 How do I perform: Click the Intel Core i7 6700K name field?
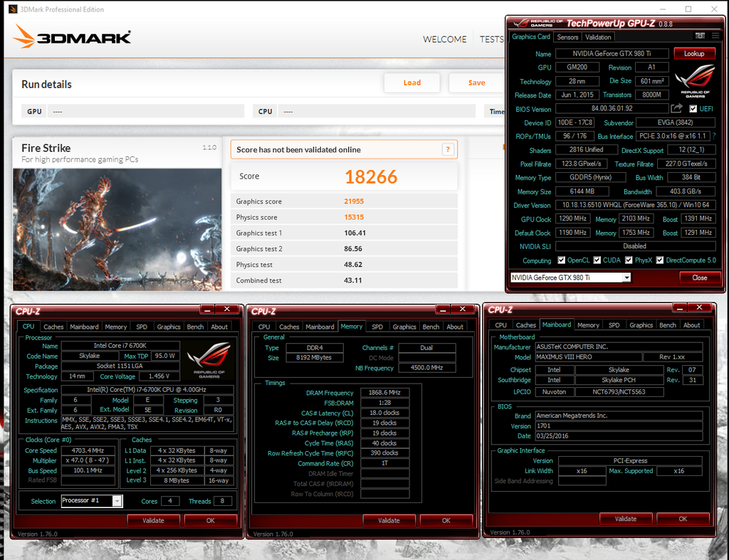120,346
